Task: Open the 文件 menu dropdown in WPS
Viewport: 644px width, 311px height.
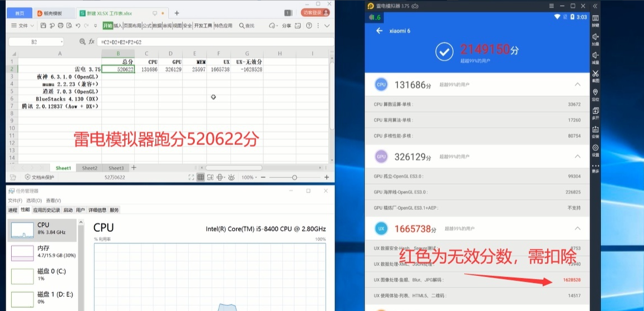Action: pyautogui.click(x=22, y=26)
